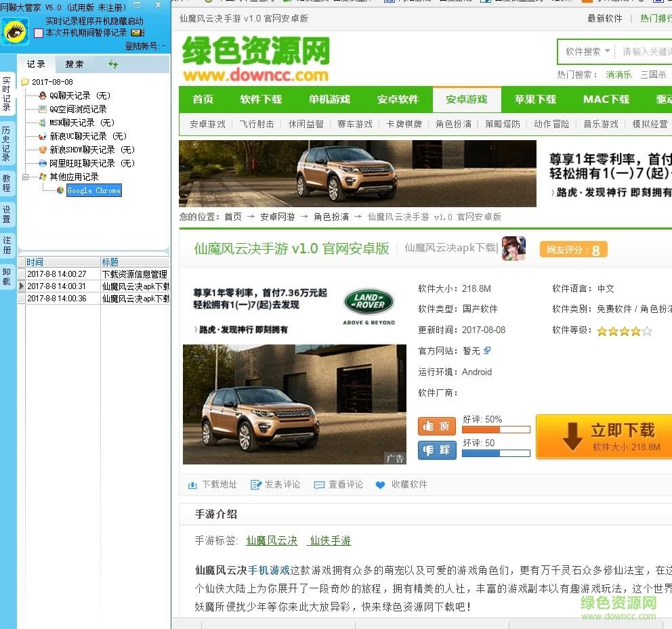Select the QQ聊天记录 penguin icon
672x629 pixels.
[x=42, y=95]
